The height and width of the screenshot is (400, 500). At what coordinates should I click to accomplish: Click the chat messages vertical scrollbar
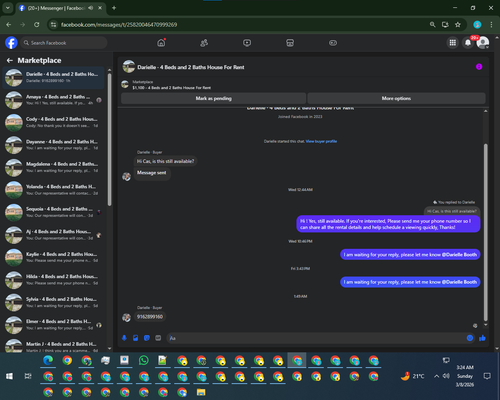(486, 232)
